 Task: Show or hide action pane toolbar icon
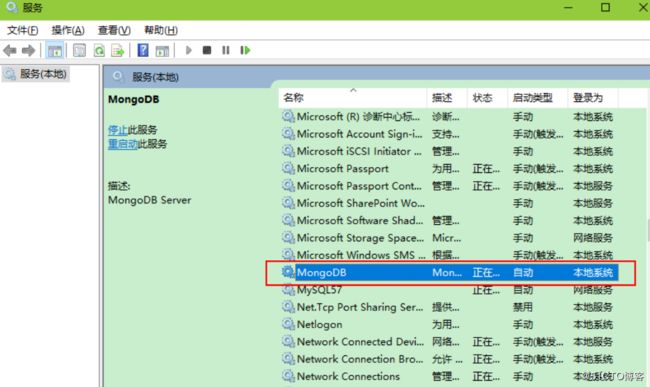(162, 51)
